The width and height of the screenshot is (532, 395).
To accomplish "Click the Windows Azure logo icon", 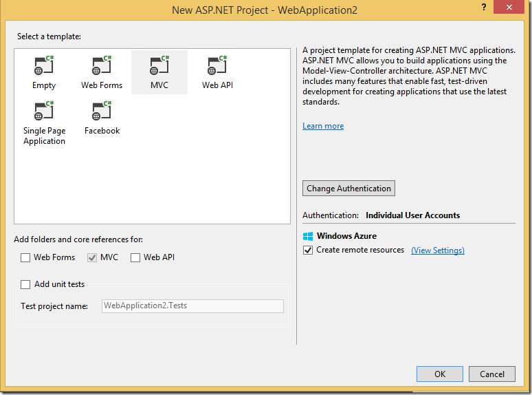I will point(308,236).
